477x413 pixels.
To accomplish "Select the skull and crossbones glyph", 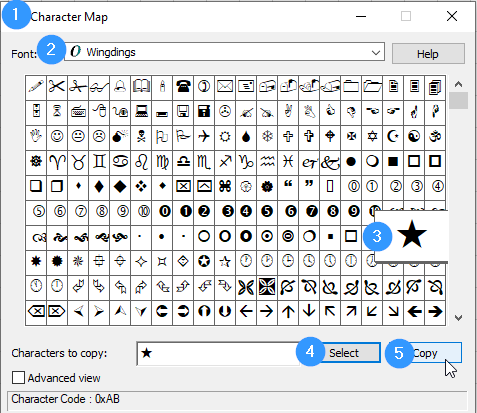I will click(141, 136).
